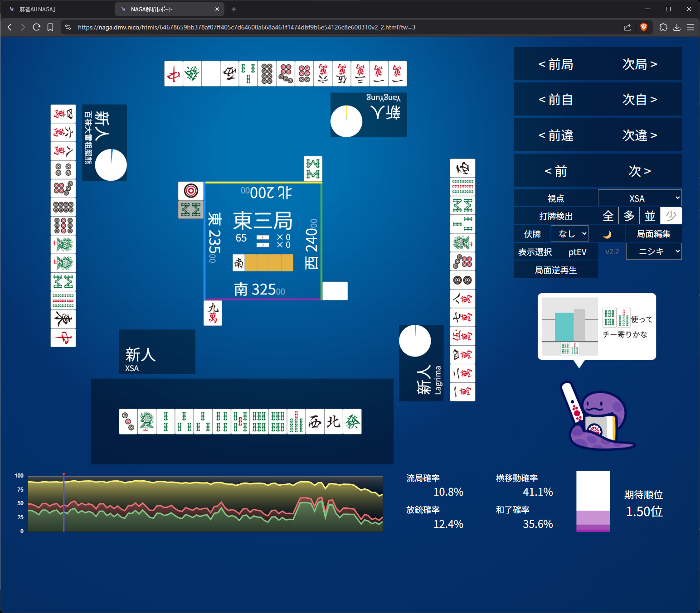
Task: Open the browser downloads icon
Action: pos(677,27)
